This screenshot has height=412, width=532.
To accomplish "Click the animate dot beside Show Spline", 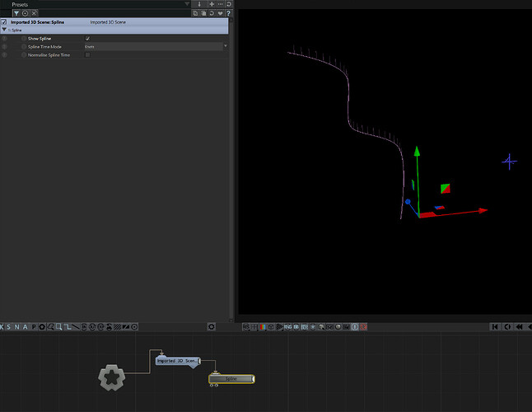I will [24, 39].
